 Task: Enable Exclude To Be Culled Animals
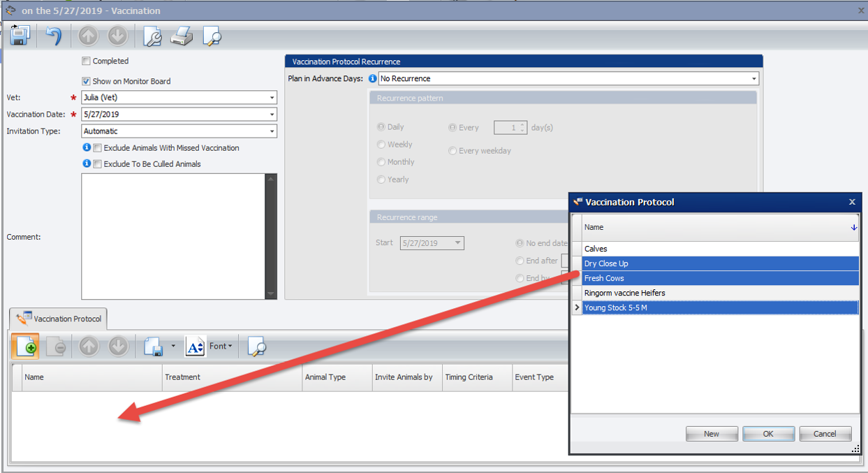[98, 164]
